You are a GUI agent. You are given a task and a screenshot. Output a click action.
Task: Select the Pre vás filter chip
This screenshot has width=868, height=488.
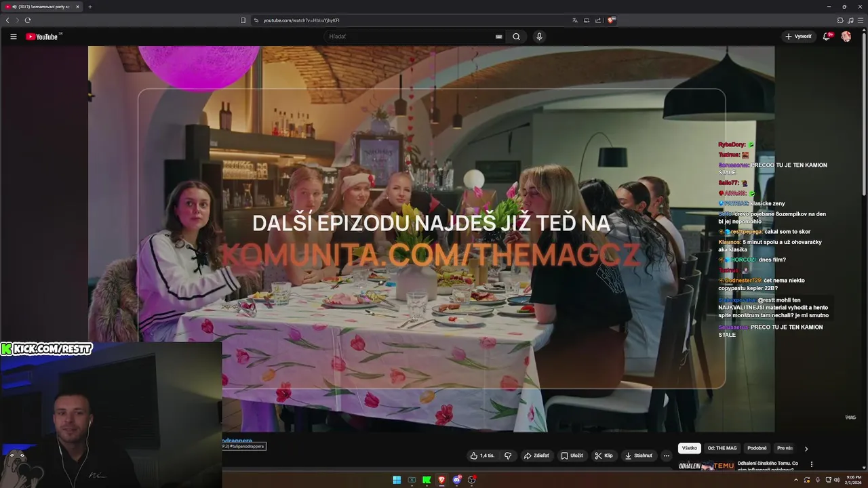click(x=785, y=448)
